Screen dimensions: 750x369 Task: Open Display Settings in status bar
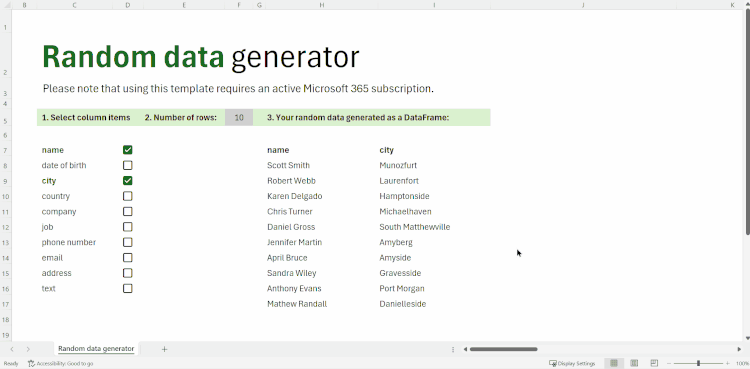tap(572, 363)
